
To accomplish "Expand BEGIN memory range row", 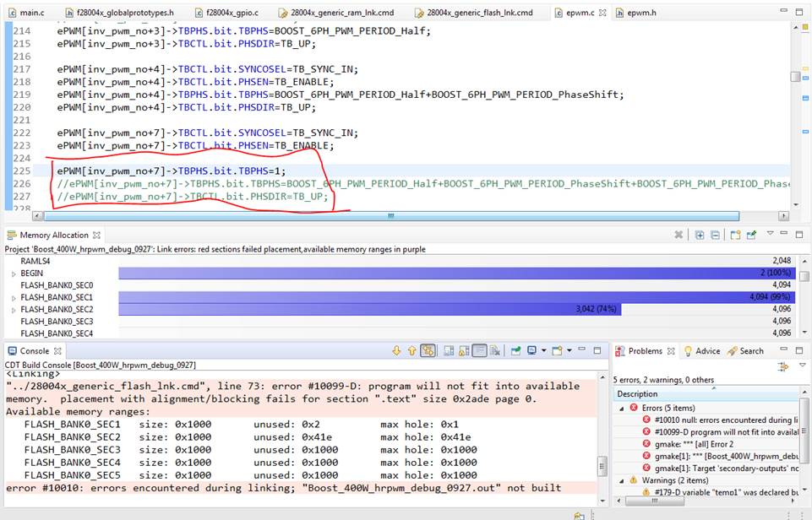I will click(14, 274).
